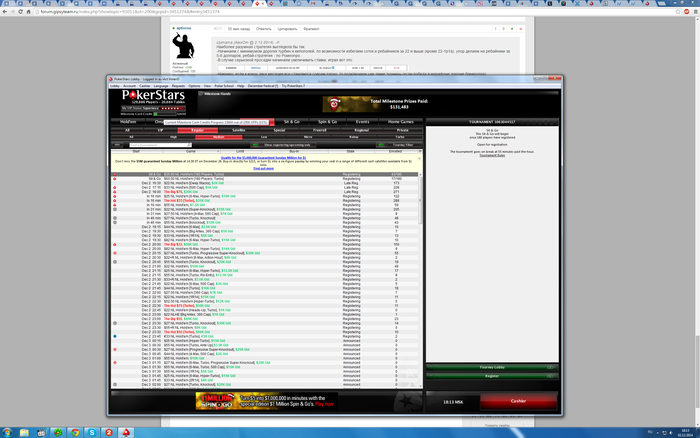Click the Milestone Cash Credit progress bar
Image resolution: width=700 pixels, height=438 pixels.
coord(164,114)
